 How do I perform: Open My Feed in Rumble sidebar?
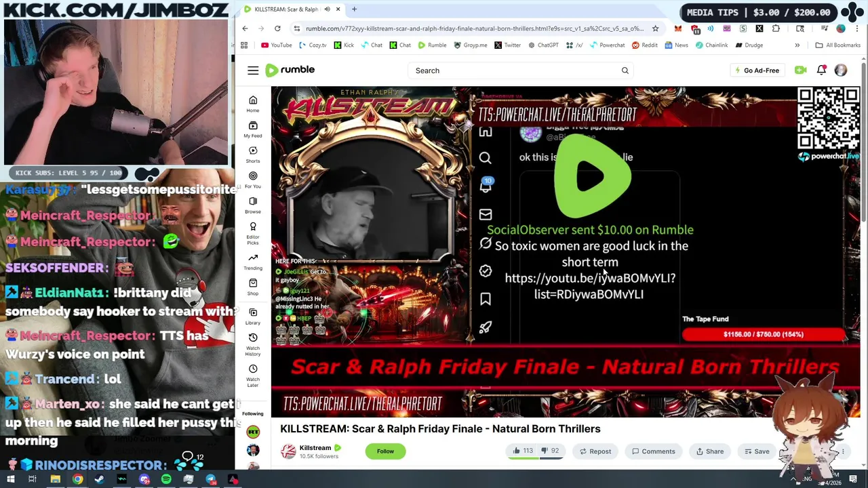click(253, 129)
